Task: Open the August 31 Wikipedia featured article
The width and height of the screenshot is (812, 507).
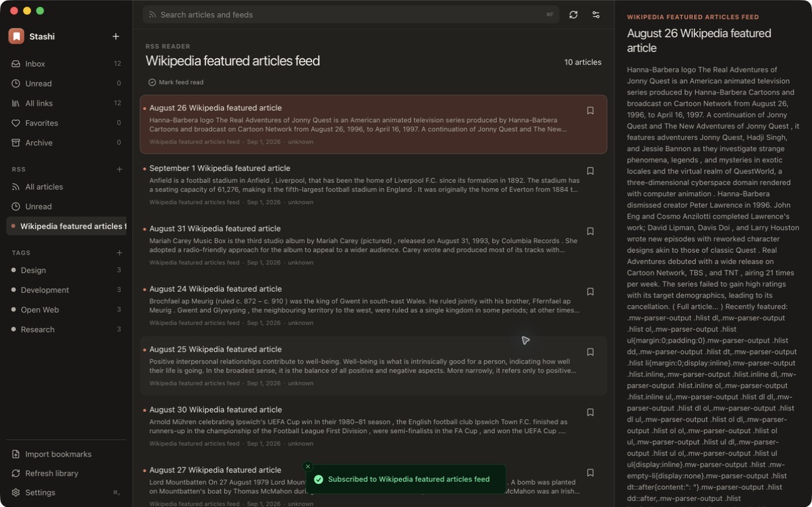Action: 373,245
